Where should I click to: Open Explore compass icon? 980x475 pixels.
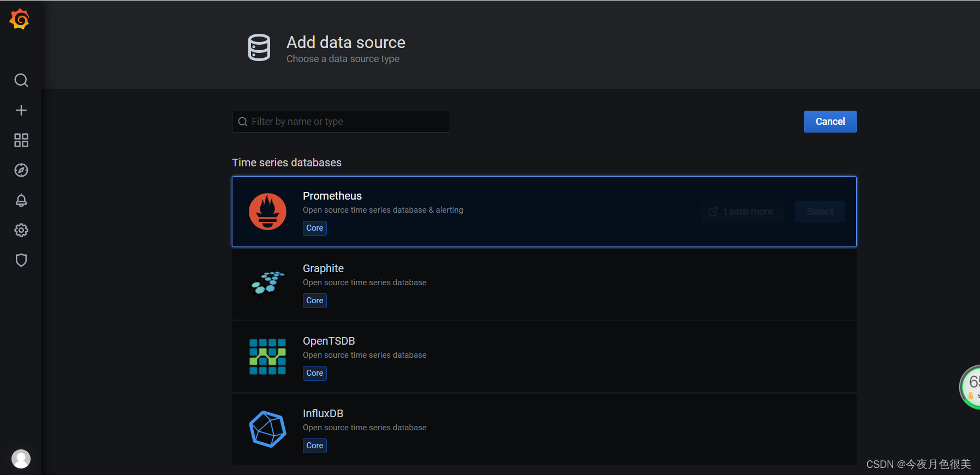coord(21,170)
